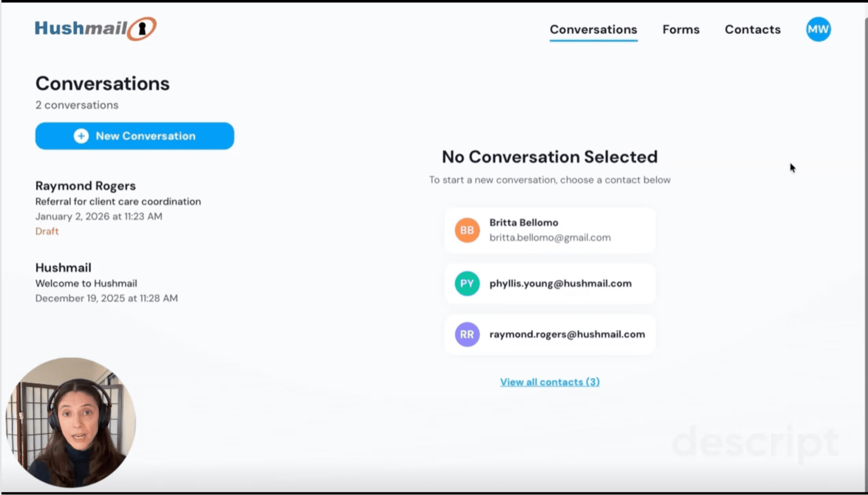Image resolution: width=868 pixels, height=495 pixels.
Task: Click the Referral for client care coordination subject
Action: pos(118,201)
